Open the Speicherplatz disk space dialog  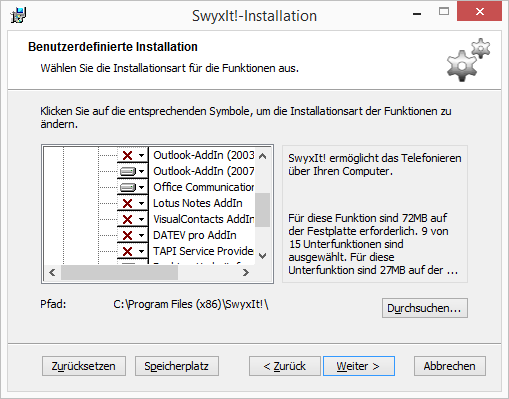(x=177, y=366)
